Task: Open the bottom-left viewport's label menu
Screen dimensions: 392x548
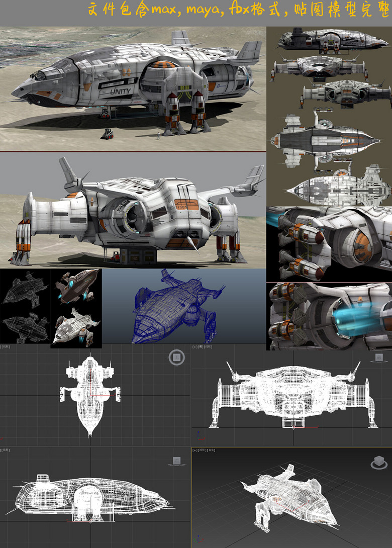Action: tap(6, 450)
